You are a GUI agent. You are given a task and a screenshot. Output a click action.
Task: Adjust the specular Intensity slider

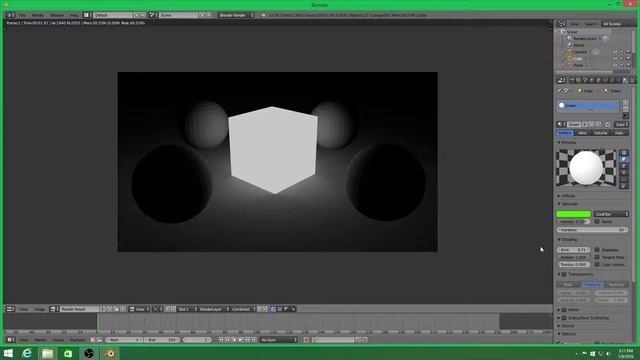point(573,222)
